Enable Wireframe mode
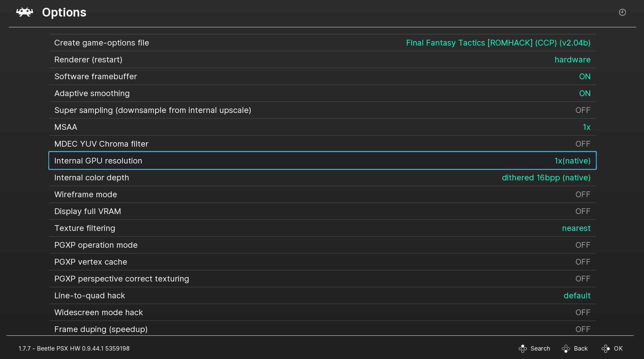This screenshot has width=644, height=359. pos(583,195)
